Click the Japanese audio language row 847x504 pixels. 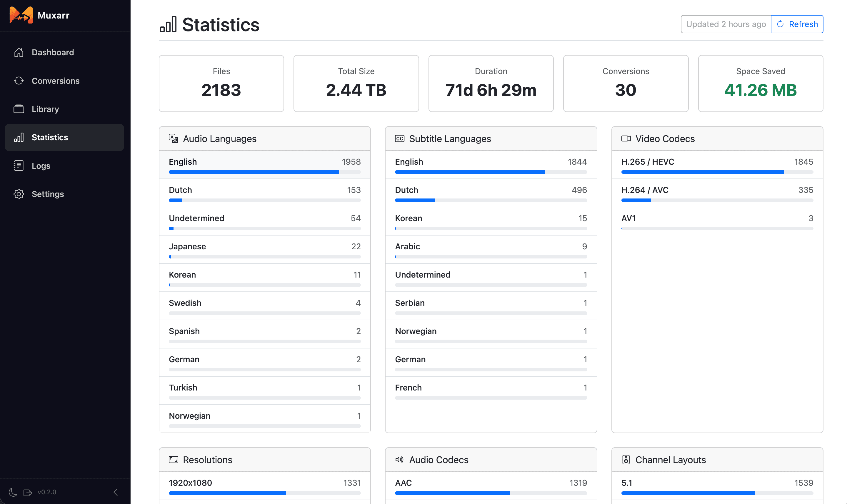coord(265,250)
